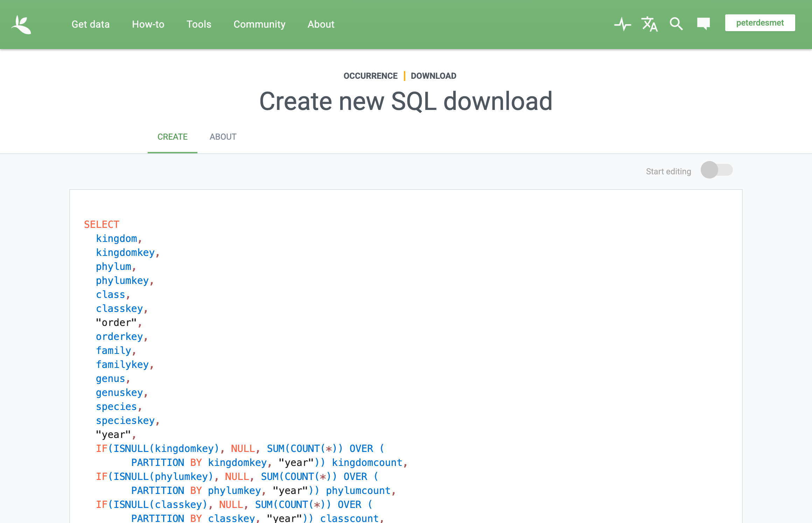Open the Community menu
Image resolution: width=812 pixels, height=523 pixels.
click(x=259, y=24)
